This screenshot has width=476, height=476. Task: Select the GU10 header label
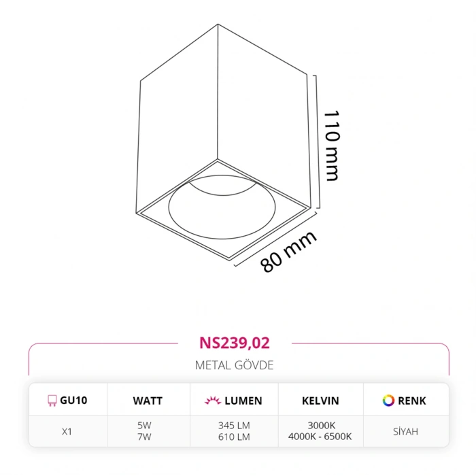click(x=73, y=401)
